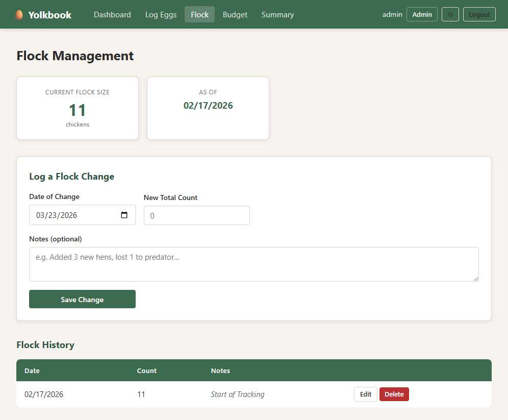Click the As Of date card
The width and height of the screenshot is (508, 420).
[x=208, y=108]
